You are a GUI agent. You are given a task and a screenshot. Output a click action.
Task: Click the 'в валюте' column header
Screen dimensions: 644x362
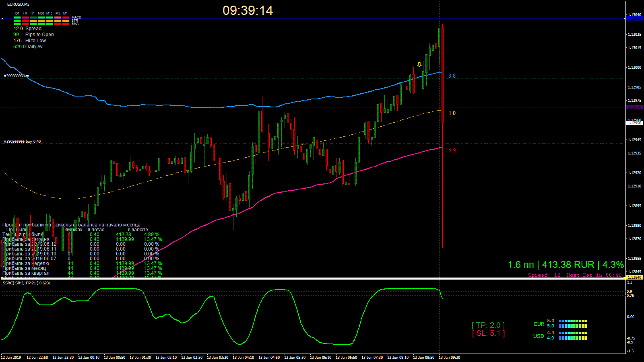138,230
